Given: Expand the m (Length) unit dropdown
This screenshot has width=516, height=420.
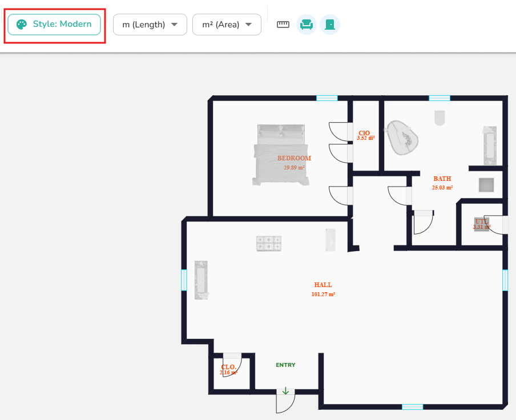Looking at the screenshot, I should pos(150,25).
